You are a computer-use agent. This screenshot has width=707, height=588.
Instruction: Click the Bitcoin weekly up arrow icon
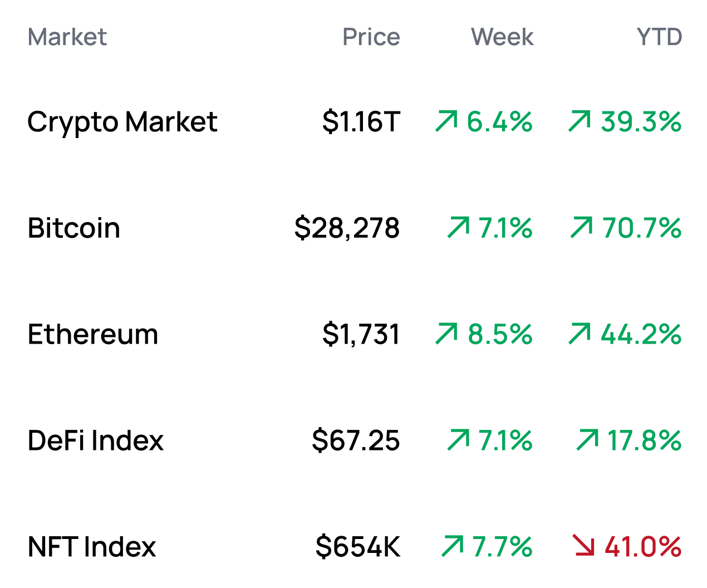coord(459,228)
